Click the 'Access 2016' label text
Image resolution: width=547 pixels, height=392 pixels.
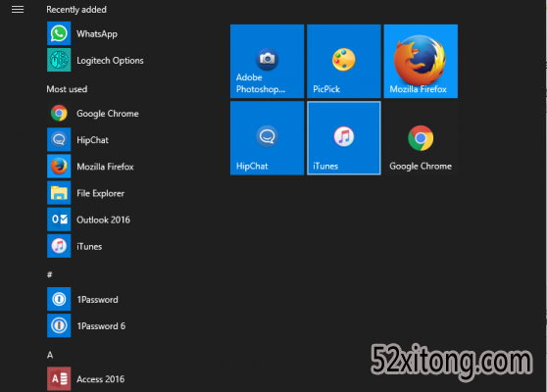tap(100, 379)
